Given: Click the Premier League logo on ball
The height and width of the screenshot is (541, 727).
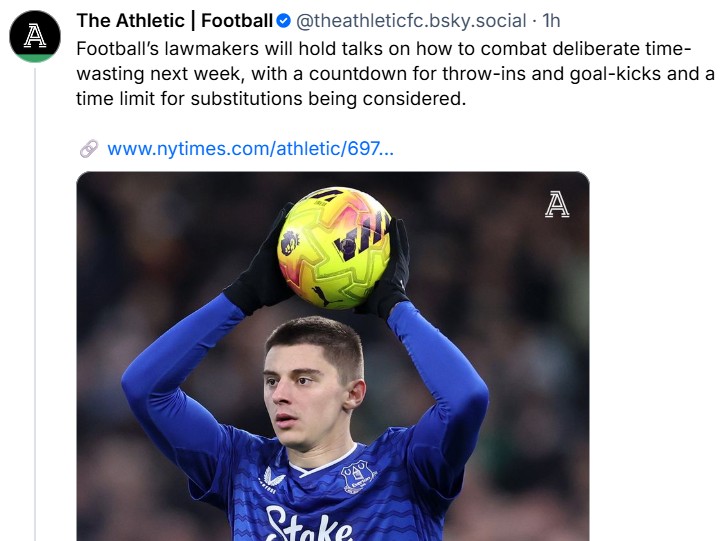Looking at the screenshot, I should point(291,240).
